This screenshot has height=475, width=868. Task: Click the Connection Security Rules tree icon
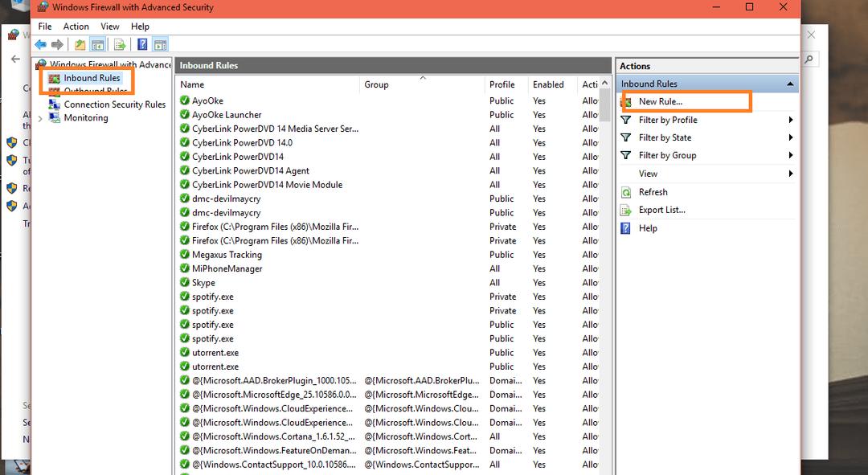(55, 104)
